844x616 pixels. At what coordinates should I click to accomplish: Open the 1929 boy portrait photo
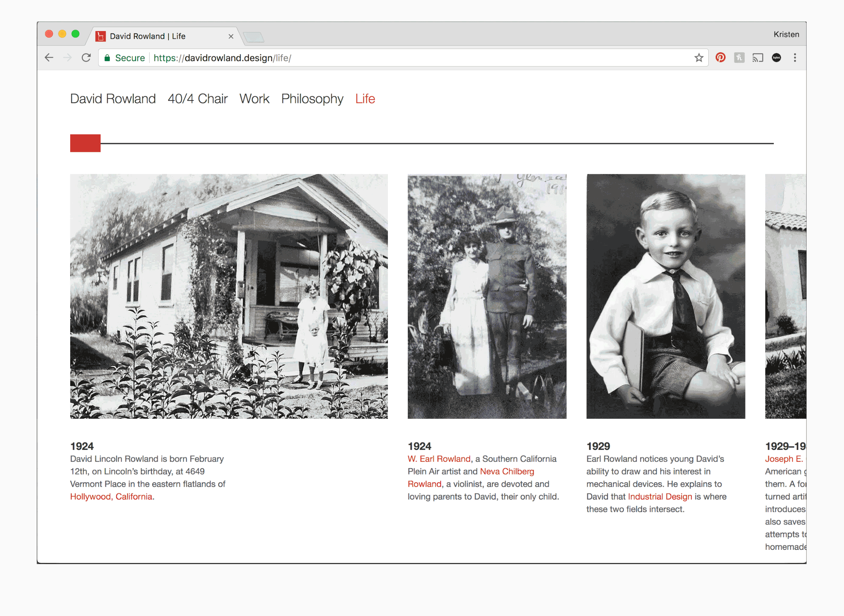665,296
